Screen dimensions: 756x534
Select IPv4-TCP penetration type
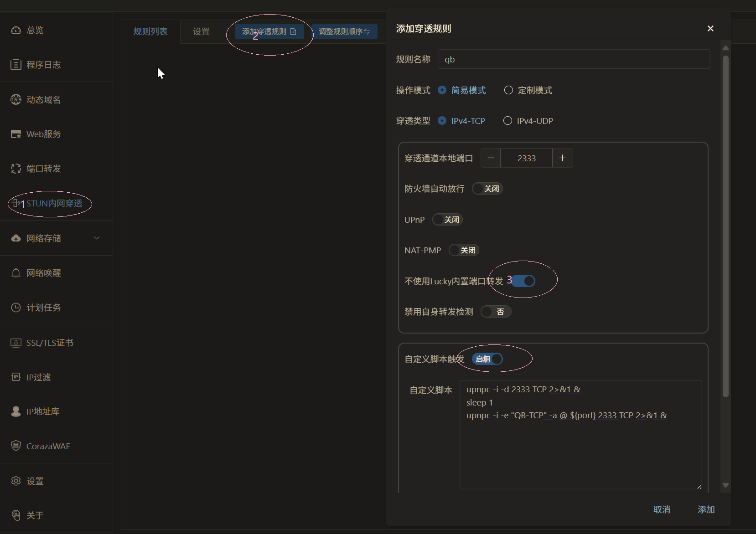point(461,121)
